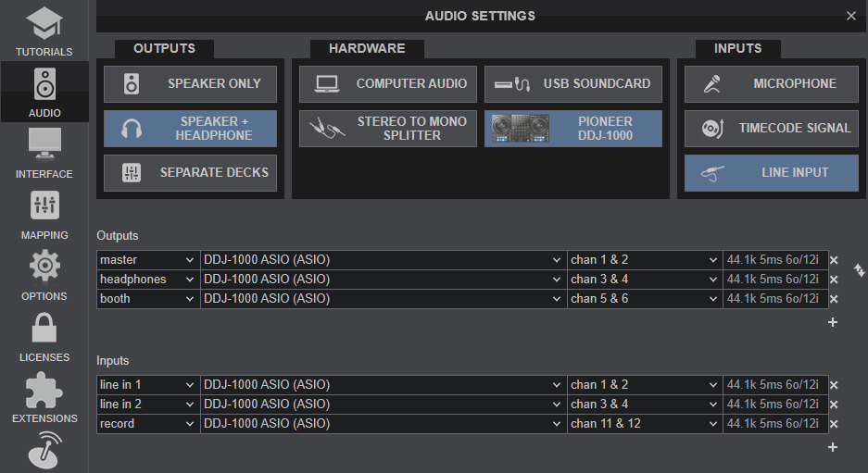Viewport: 868px width, 473px height.
Task: Select the Audio settings sidebar icon
Action: point(44,92)
